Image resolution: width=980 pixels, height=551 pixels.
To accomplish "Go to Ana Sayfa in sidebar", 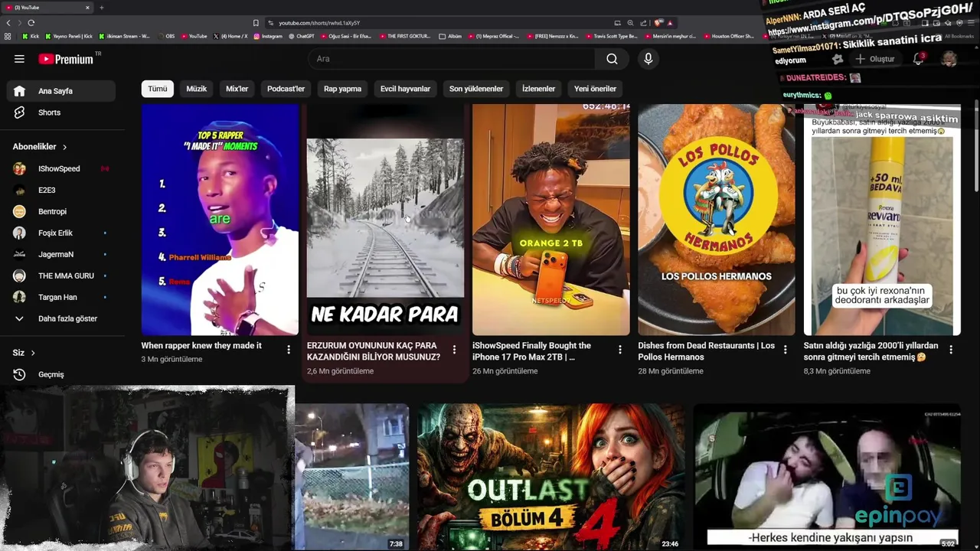I will pyautogui.click(x=61, y=91).
